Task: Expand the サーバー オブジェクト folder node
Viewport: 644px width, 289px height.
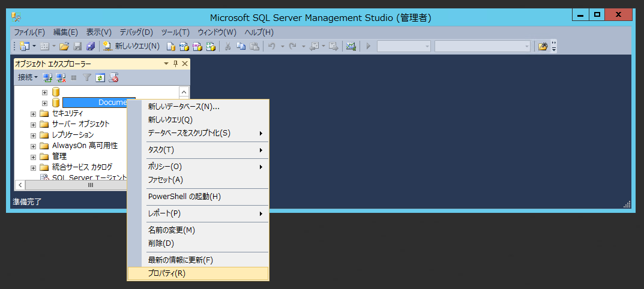Action: point(34,124)
